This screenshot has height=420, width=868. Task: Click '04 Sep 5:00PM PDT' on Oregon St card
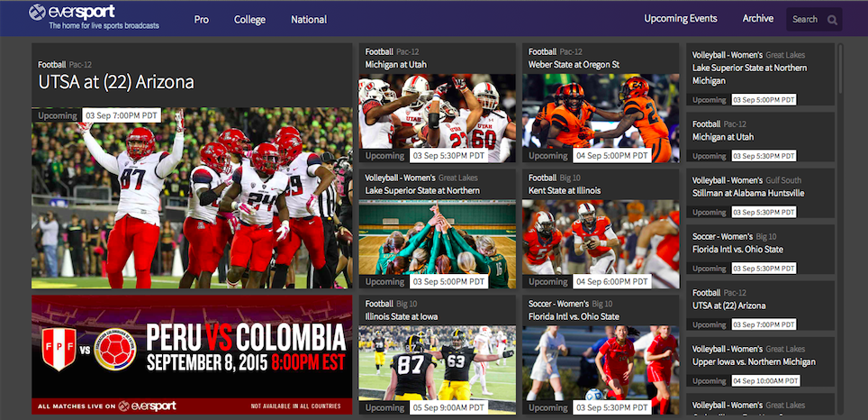coord(612,155)
